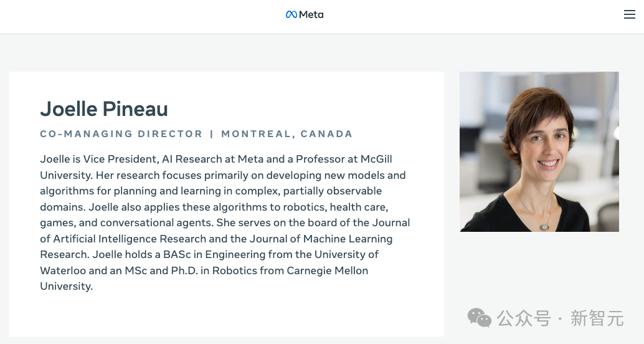Click the Meta wordmark text
Image resolution: width=644 pixels, height=344 pixels.
(311, 14)
